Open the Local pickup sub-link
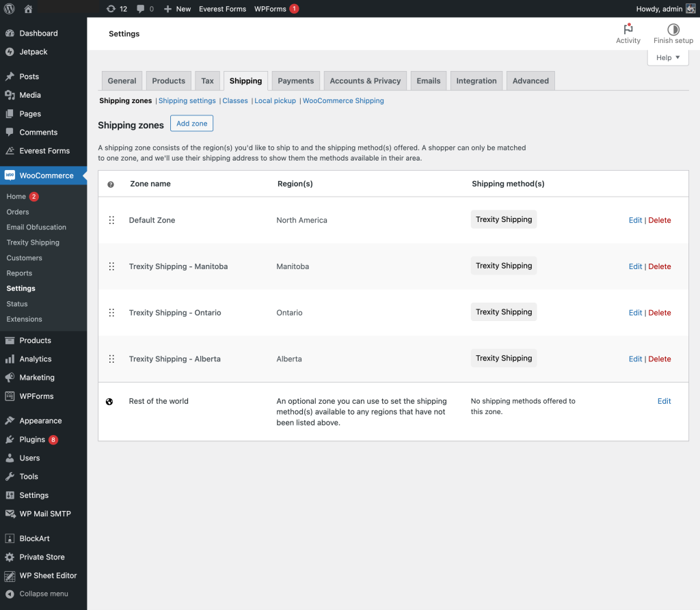700x610 pixels. point(275,101)
